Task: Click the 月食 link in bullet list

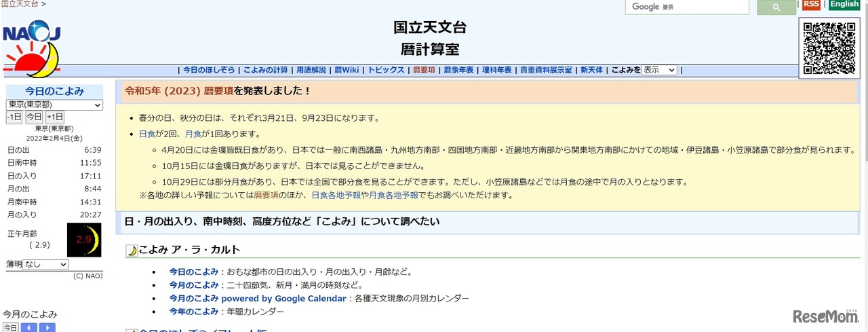Action: 193,134
